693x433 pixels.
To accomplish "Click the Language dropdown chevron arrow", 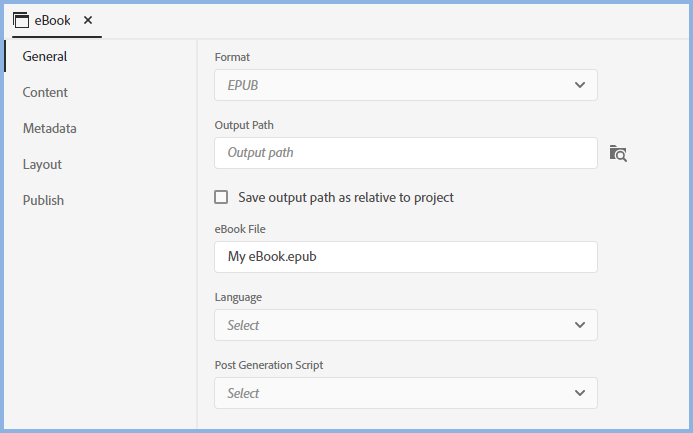I will coord(580,325).
